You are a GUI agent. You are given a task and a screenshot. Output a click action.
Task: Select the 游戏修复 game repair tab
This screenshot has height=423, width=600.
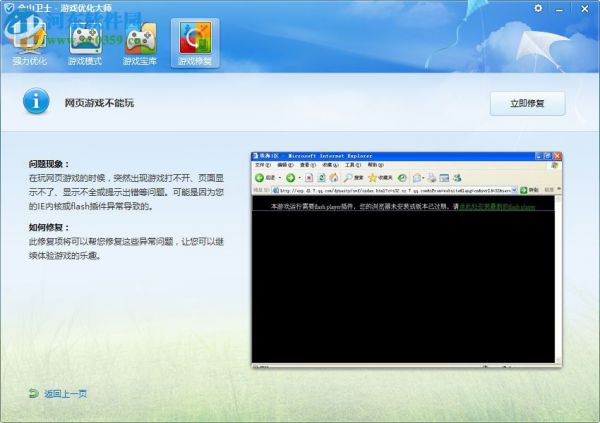[195, 43]
